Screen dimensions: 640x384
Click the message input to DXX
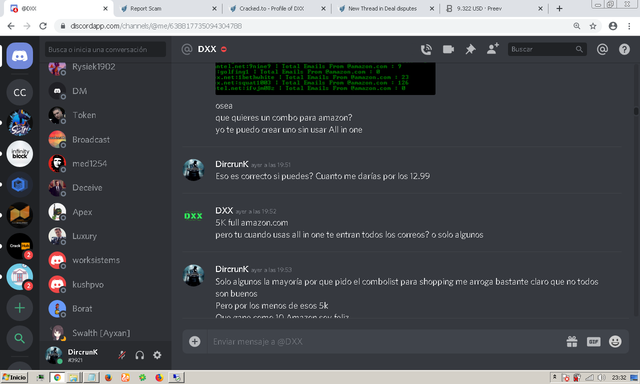point(384,342)
